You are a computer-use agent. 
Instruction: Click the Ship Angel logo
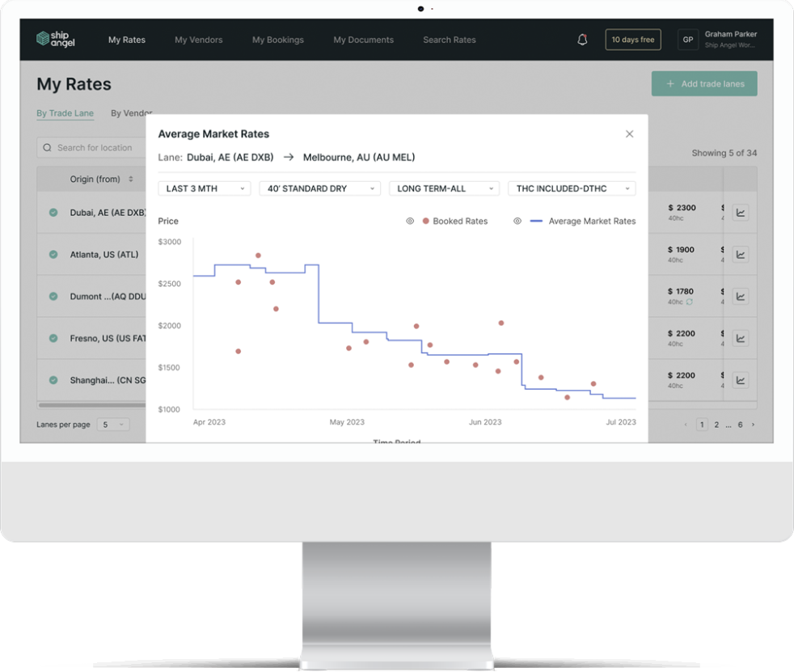point(56,39)
